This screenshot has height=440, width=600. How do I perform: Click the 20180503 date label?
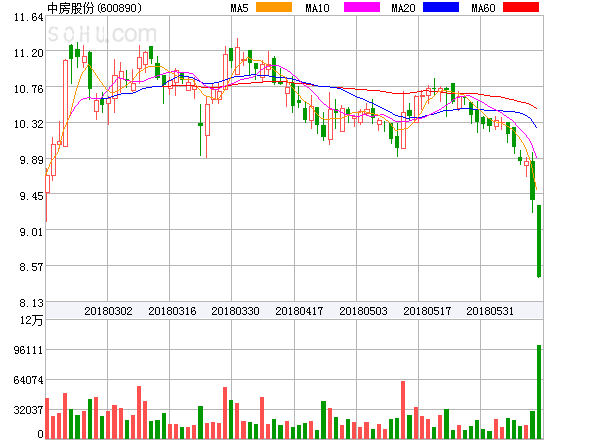tap(363, 311)
